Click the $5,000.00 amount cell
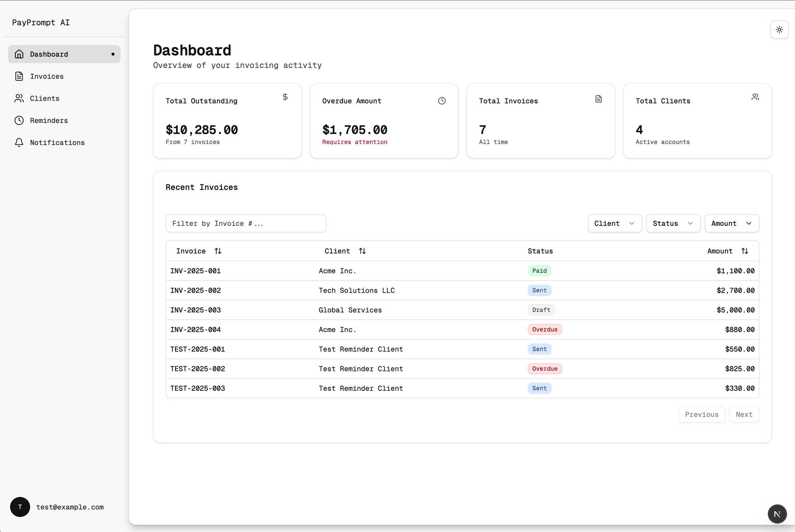Screen dimensions: 795x532 [736, 310]
